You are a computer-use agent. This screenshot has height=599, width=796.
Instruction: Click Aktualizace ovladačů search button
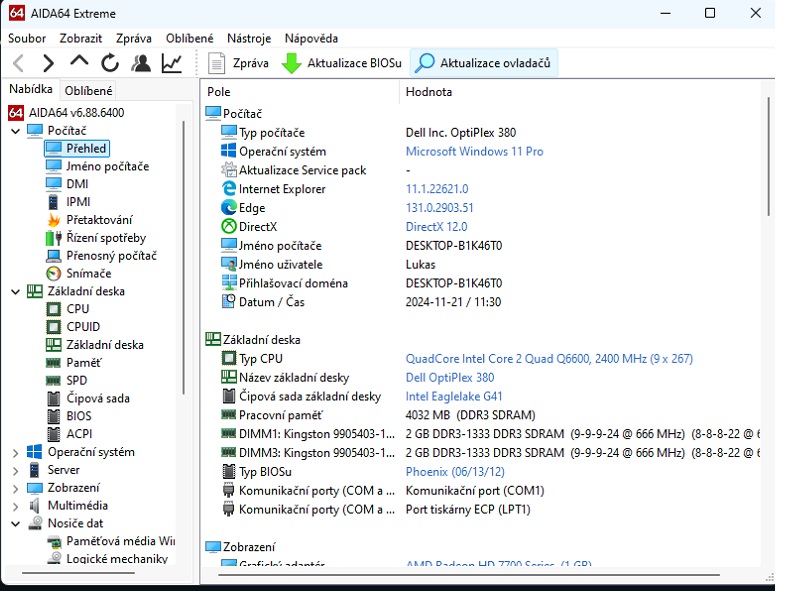click(x=485, y=63)
